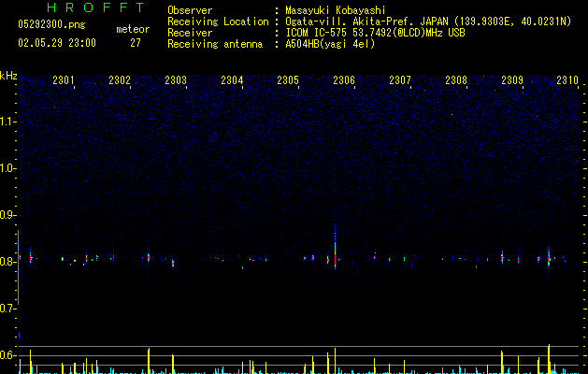Screen dimensions: 588x374
Task: Click the gray vertical range bar near 0.8 kHz
Action: (19, 267)
